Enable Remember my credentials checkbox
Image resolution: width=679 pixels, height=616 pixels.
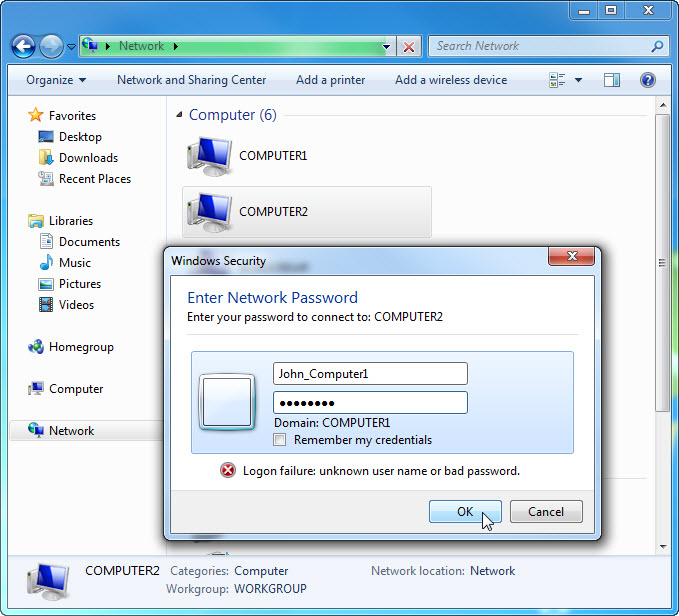(x=280, y=440)
